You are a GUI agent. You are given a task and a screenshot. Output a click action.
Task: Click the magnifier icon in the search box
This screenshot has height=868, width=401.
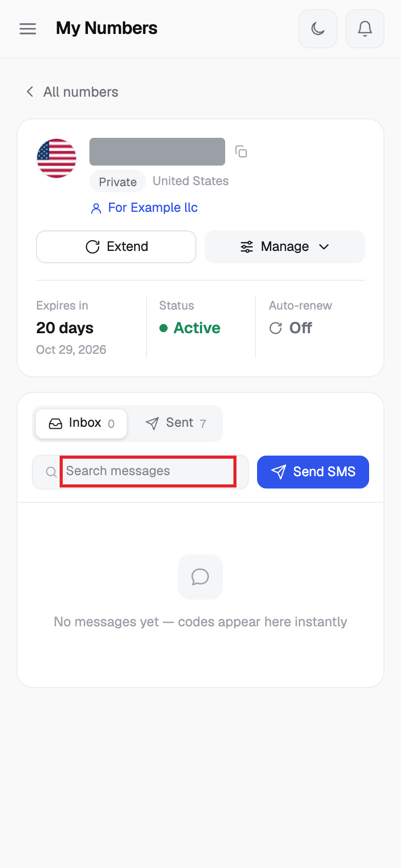[51, 472]
